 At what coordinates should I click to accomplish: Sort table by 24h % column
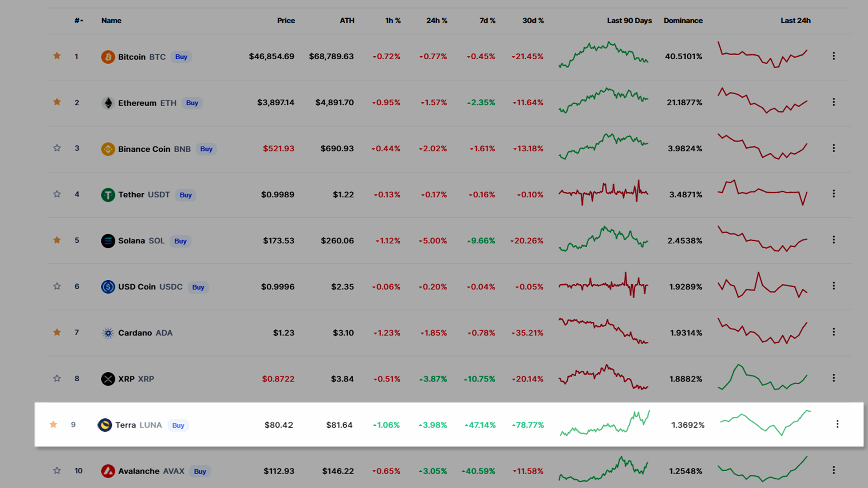click(436, 21)
